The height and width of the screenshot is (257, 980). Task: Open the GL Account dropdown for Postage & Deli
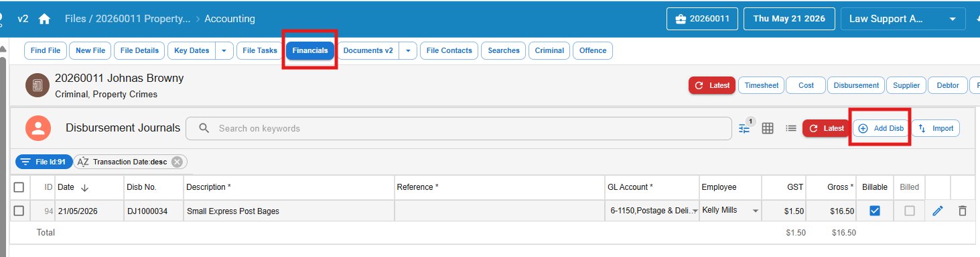click(695, 211)
